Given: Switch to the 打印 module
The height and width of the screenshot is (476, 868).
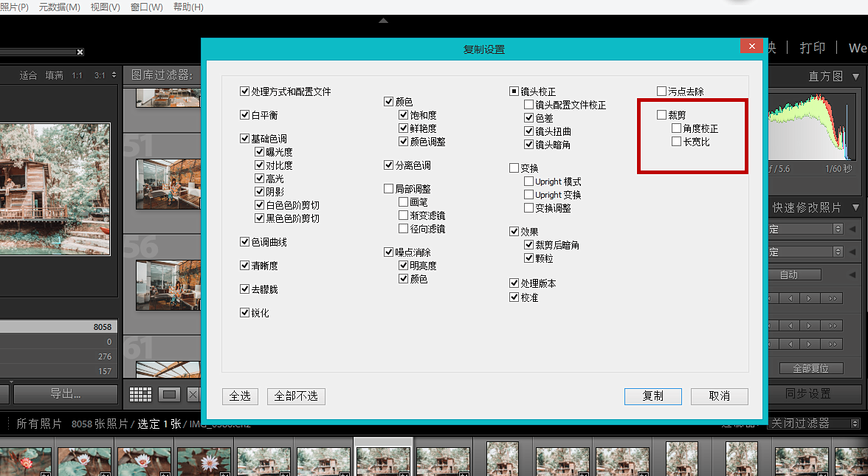Looking at the screenshot, I should [812, 48].
